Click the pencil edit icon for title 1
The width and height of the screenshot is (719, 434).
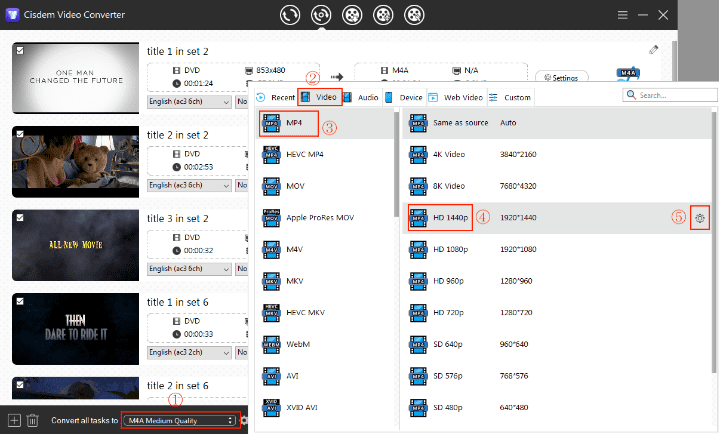coord(653,50)
